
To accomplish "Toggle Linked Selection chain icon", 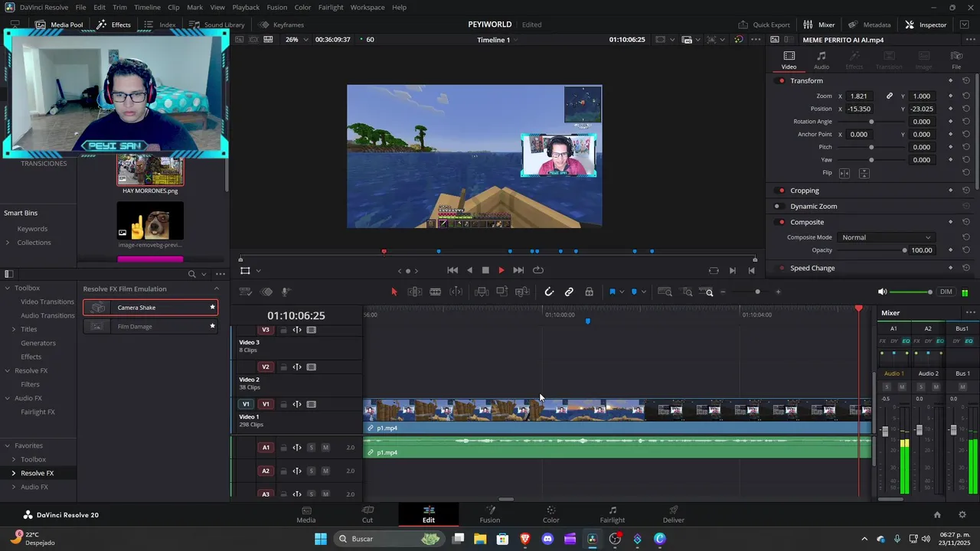I will coord(569,292).
